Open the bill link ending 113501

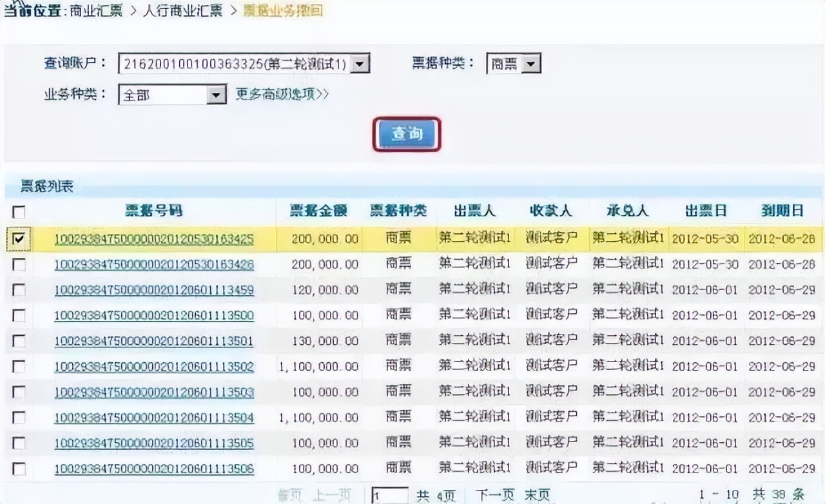pos(153,341)
